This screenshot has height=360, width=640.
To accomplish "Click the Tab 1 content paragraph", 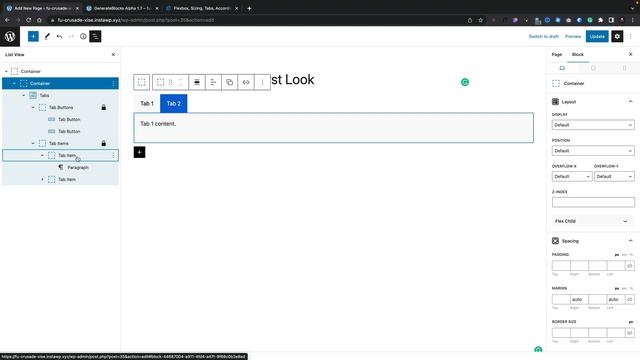I will (x=158, y=124).
